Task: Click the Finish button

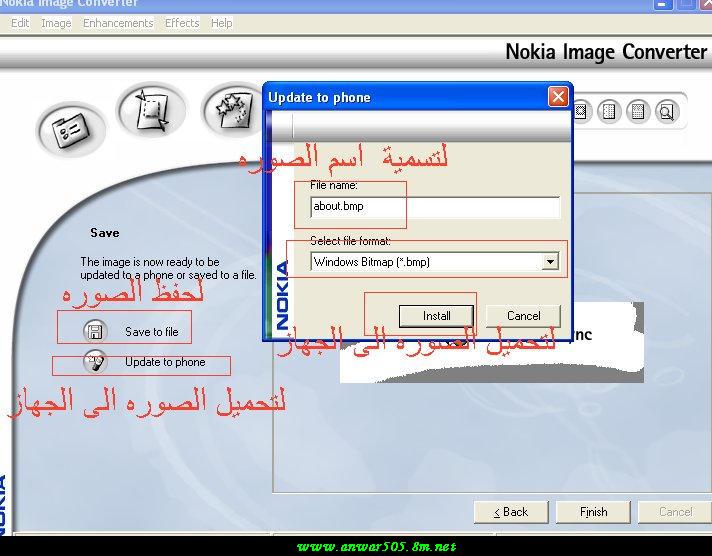Action: [x=593, y=512]
